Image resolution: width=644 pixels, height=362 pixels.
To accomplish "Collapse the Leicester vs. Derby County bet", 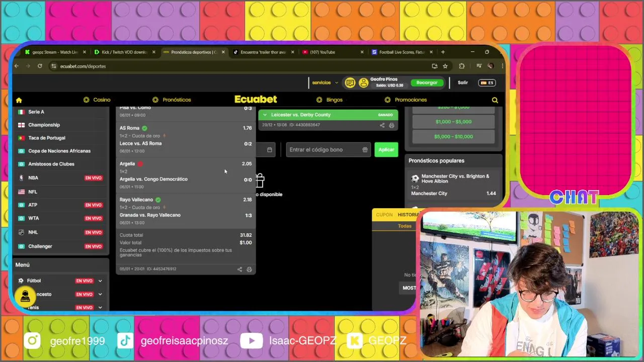I will click(265, 115).
